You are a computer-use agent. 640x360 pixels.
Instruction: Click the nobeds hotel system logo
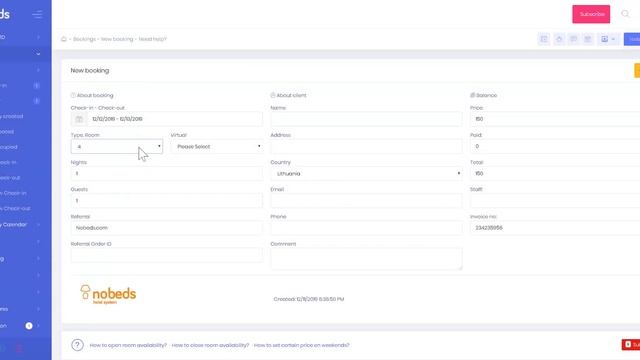click(108, 294)
